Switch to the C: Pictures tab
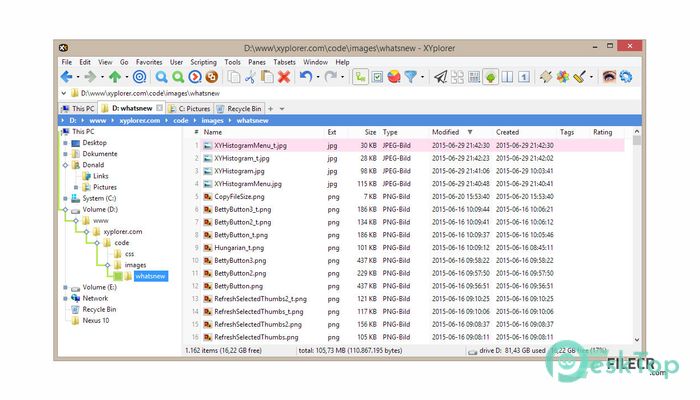 (190, 108)
